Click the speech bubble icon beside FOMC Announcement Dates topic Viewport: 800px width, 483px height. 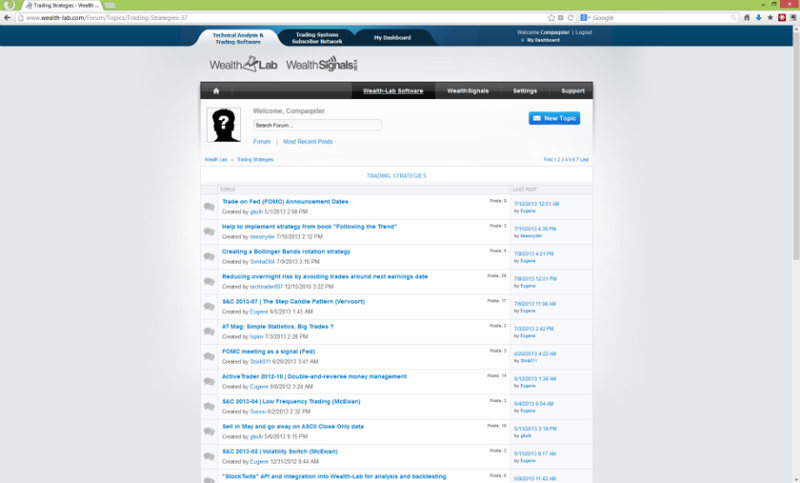[x=209, y=207]
